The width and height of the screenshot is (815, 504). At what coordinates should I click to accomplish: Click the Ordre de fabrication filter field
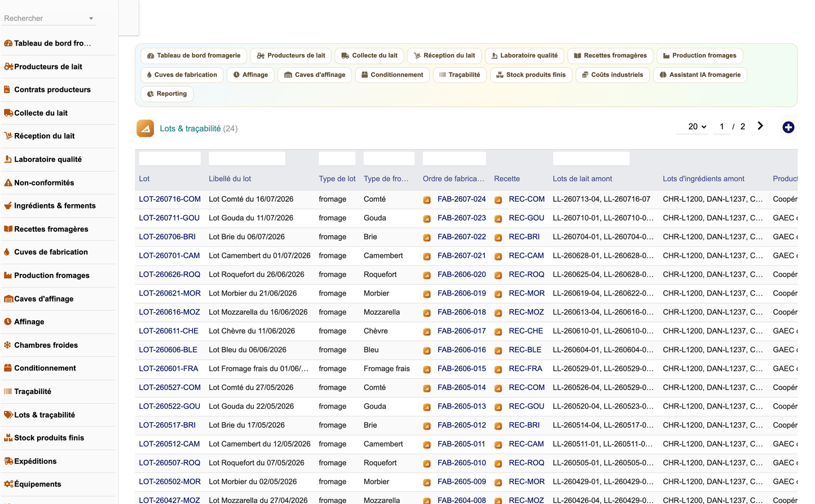click(454, 159)
